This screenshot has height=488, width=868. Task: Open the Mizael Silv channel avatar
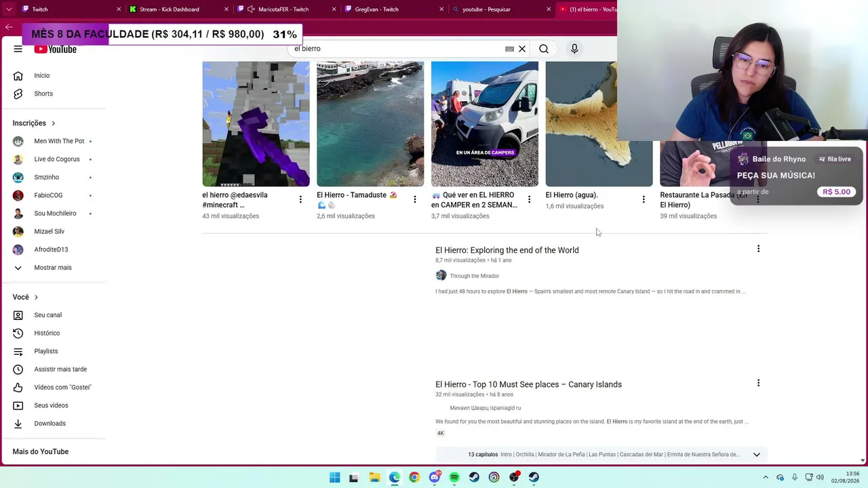[x=18, y=231]
